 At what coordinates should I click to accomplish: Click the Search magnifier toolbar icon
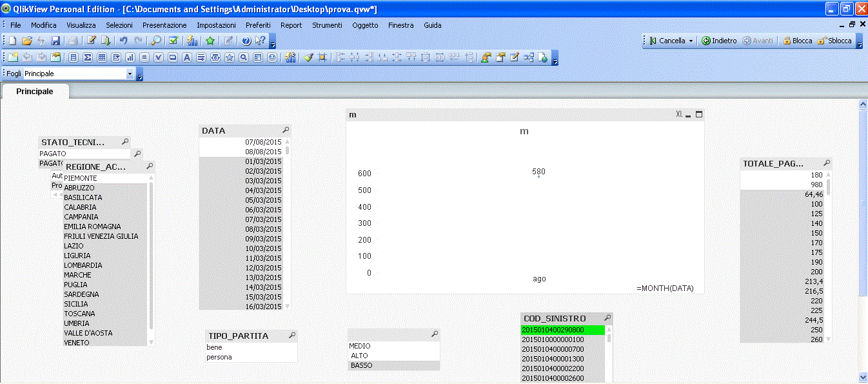pyautogui.click(x=157, y=41)
